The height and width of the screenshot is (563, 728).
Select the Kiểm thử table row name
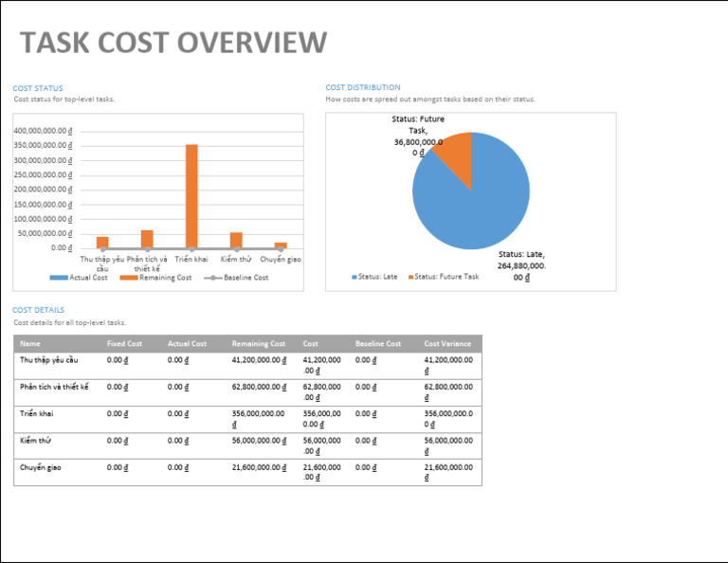(35, 441)
